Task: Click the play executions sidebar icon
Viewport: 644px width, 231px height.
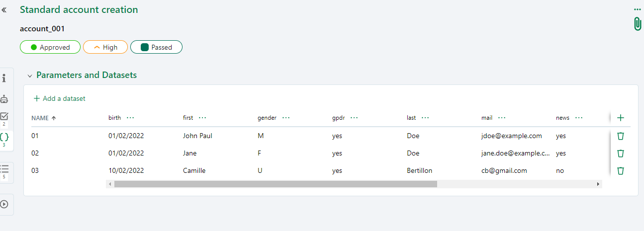Action: pos(4,204)
